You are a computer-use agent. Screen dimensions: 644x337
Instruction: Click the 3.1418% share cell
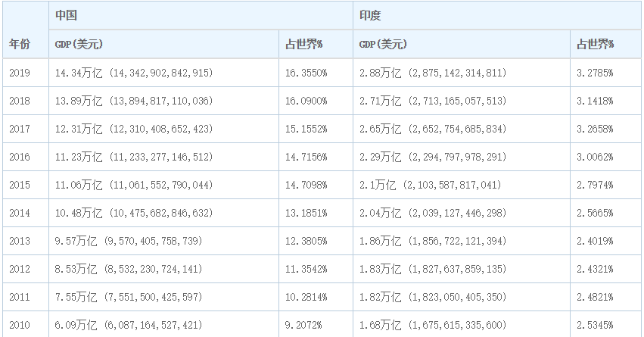[606, 101]
